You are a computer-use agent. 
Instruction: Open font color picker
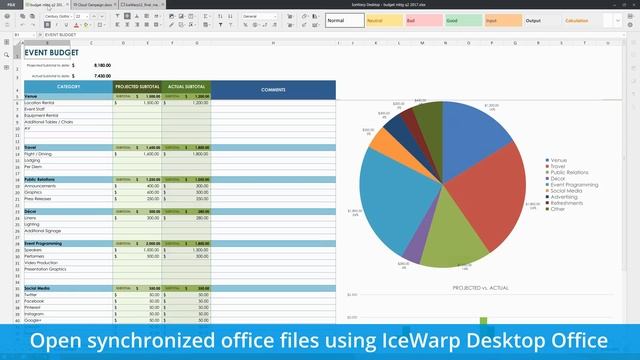coord(77,25)
